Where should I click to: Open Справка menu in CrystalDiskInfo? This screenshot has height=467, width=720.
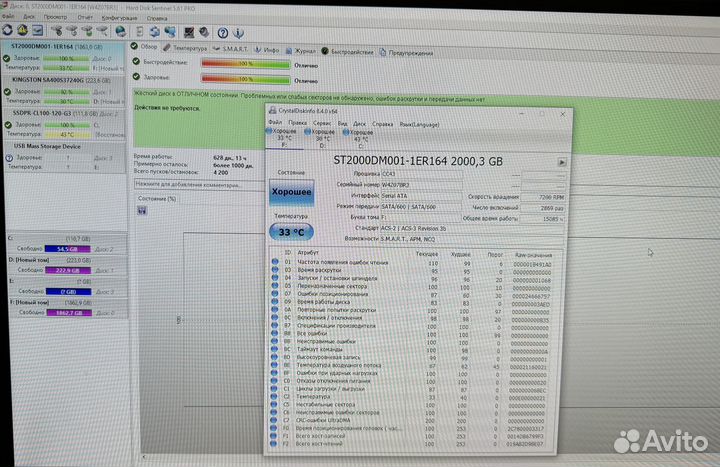(x=382, y=124)
